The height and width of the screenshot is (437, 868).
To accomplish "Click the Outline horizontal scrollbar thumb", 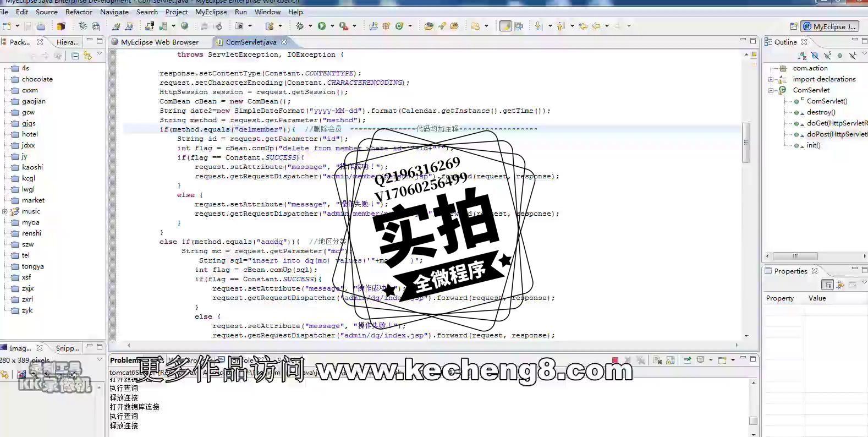I will pos(795,256).
